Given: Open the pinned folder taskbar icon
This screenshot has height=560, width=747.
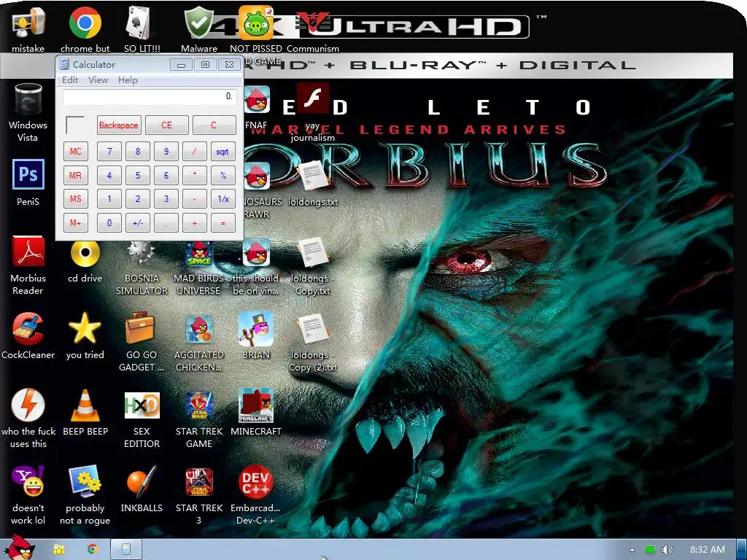Looking at the screenshot, I should click(x=58, y=550).
